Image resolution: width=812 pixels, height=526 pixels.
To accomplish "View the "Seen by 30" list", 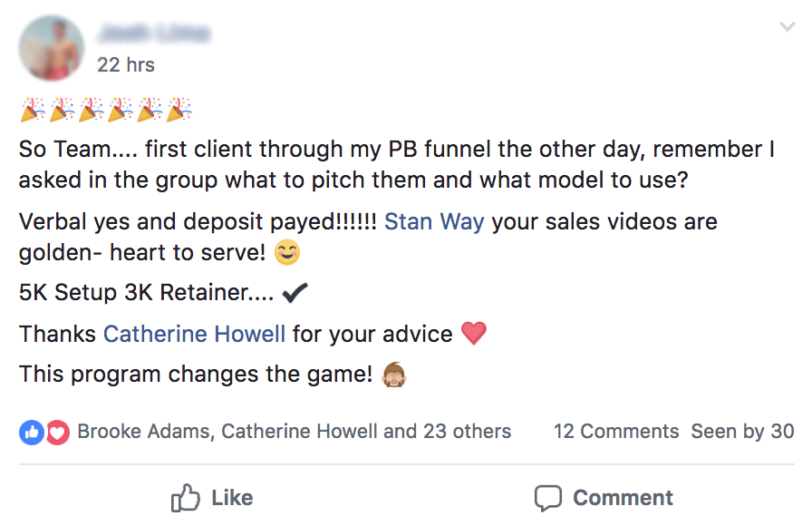I will click(742, 432).
